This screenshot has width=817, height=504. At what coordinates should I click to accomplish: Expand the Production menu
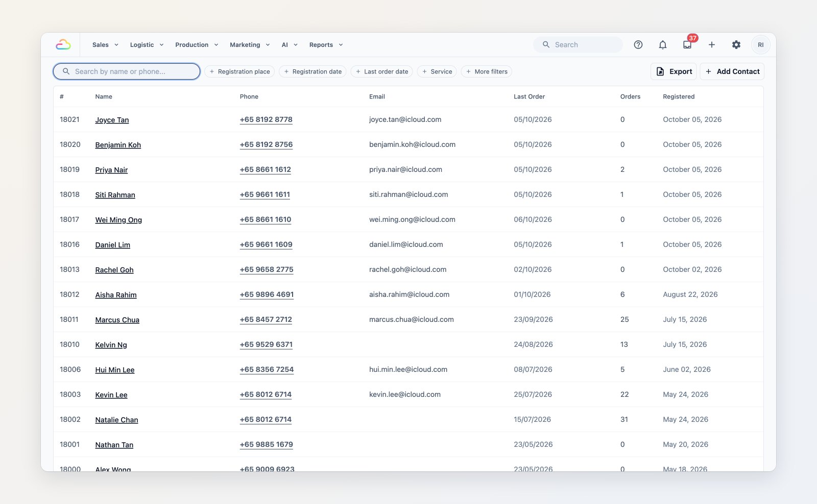pos(197,45)
